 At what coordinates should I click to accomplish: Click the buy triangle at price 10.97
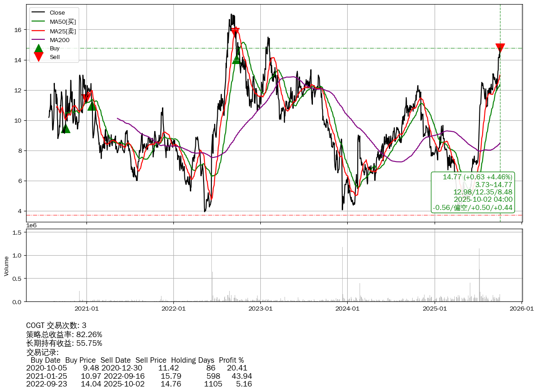tap(92, 106)
